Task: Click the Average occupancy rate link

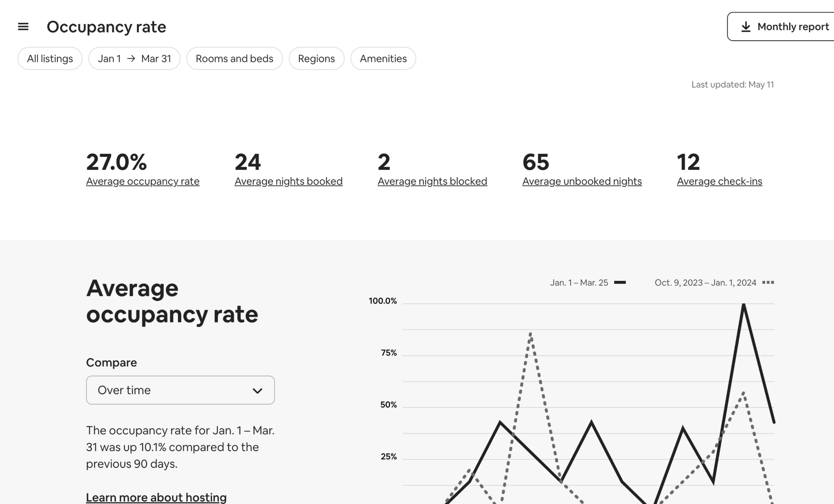Action: tap(143, 182)
